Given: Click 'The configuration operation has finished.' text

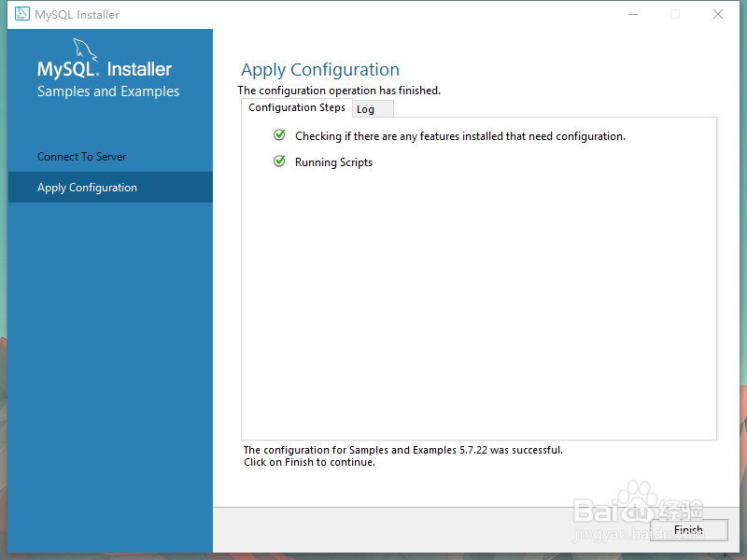Looking at the screenshot, I should 339,91.
